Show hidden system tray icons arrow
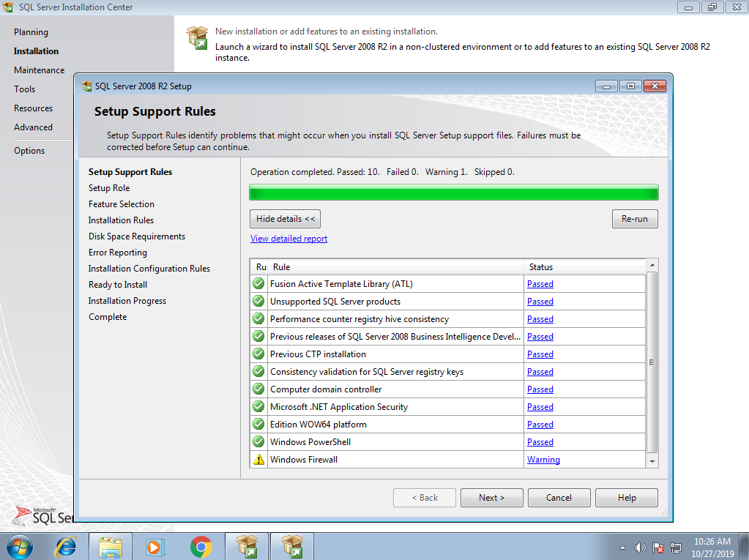Image resolution: width=749 pixels, height=560 pixels. click(622, 548)
